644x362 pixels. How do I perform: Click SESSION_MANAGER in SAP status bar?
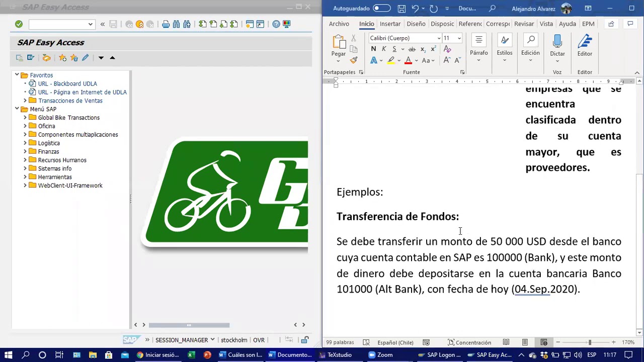pos(182,340)
